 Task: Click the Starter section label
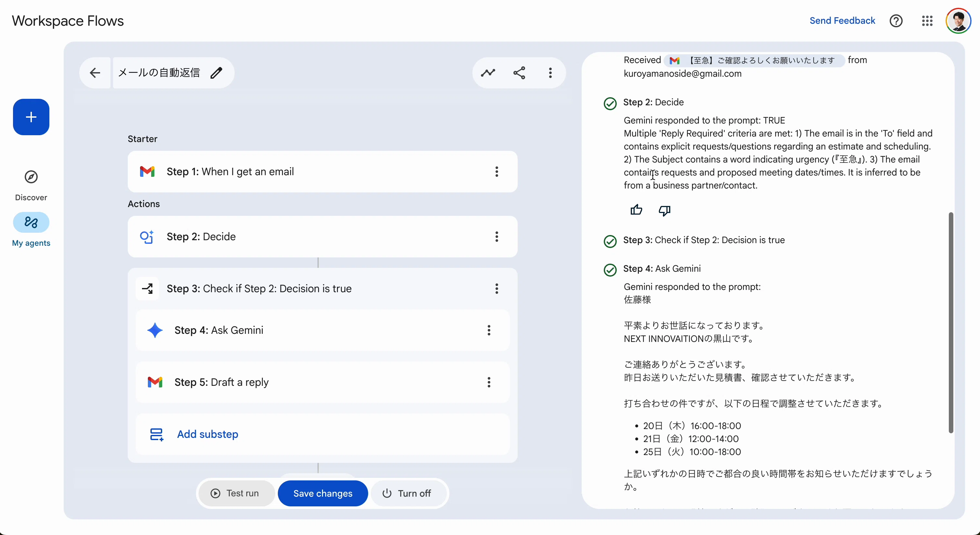point(143,139)
